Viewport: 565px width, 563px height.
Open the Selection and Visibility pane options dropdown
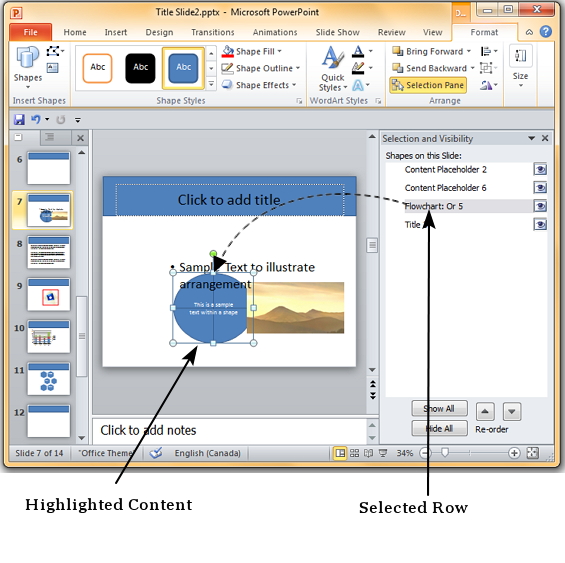pos(531,138)
